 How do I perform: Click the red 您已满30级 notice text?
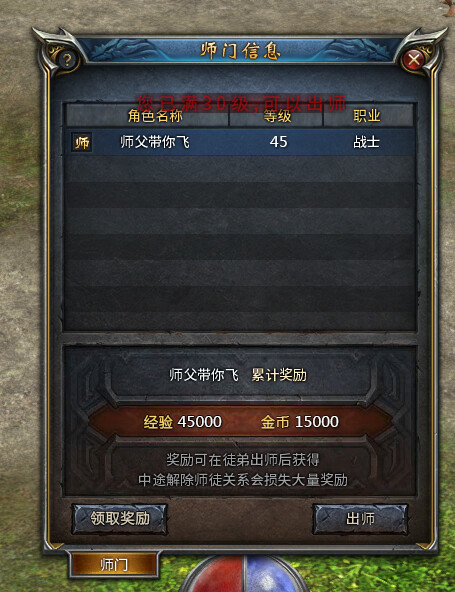coord(241,103)
